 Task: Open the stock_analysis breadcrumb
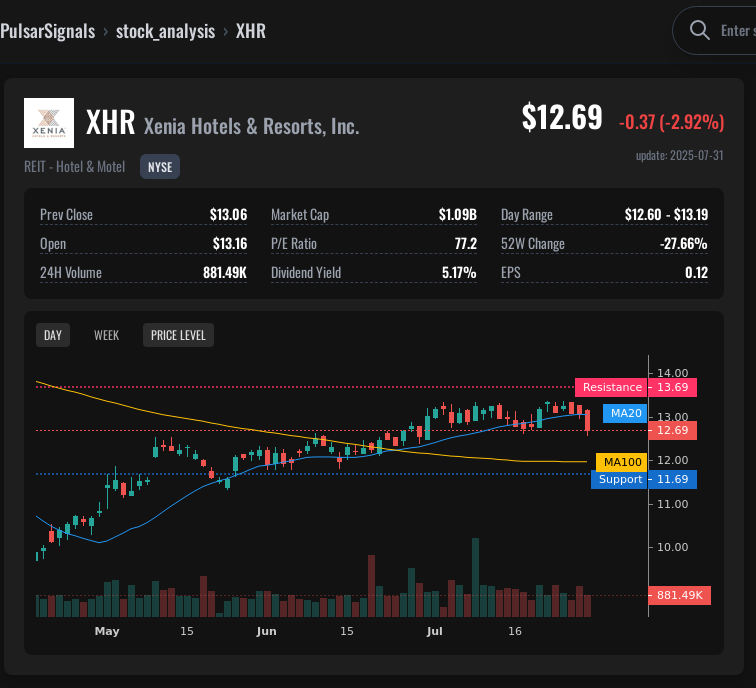point(165,31)
